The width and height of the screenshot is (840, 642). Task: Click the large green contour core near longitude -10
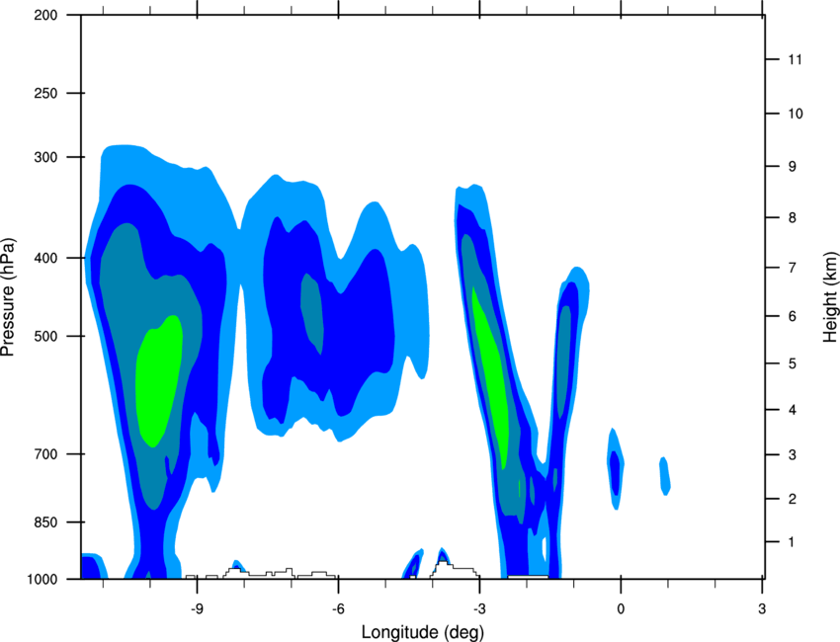[x=158, y=381]
